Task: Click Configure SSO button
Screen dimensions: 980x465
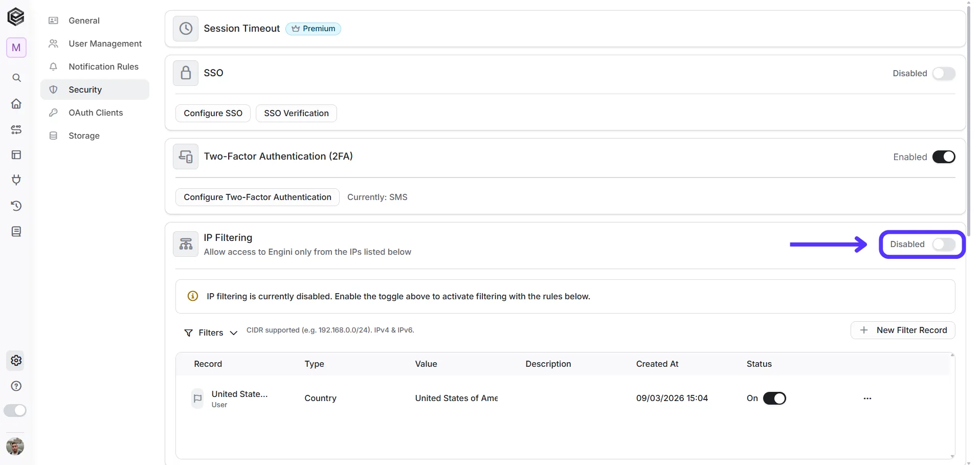Action: click(213, 113)
